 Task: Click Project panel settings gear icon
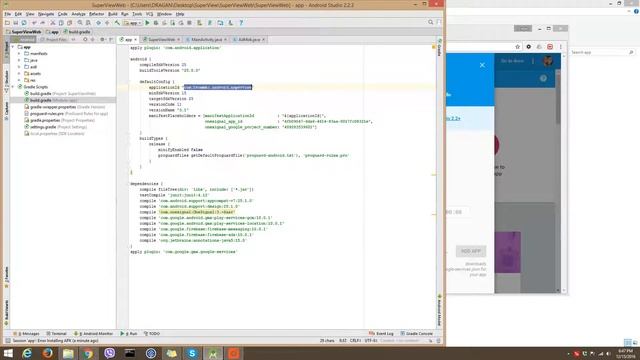[102, 40]
